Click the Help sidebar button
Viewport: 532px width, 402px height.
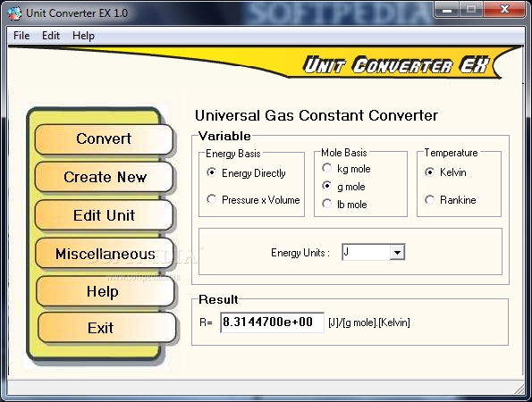coord(105,291)
